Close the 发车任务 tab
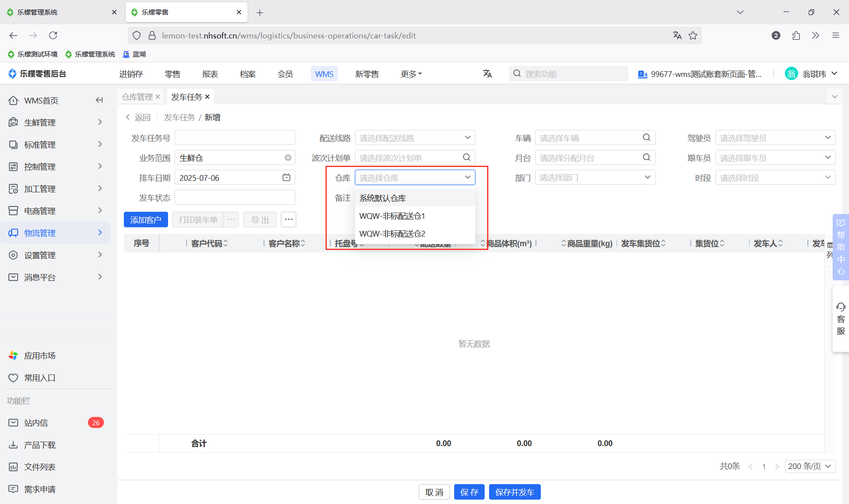 pyautogui.click(x=207, y=97)
